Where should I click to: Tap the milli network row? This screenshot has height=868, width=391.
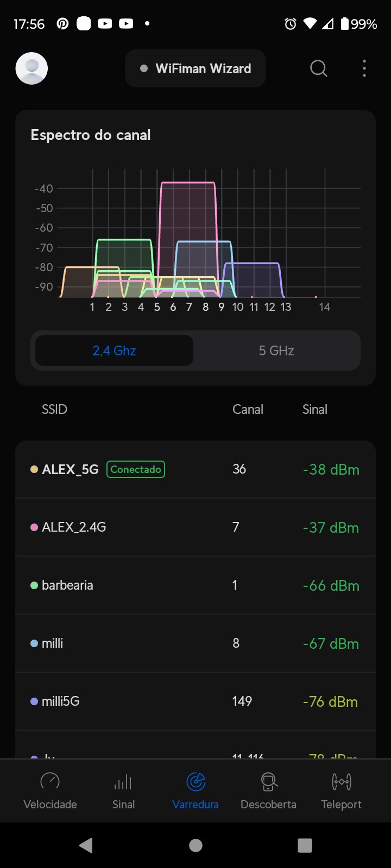[x=195, y=643]
